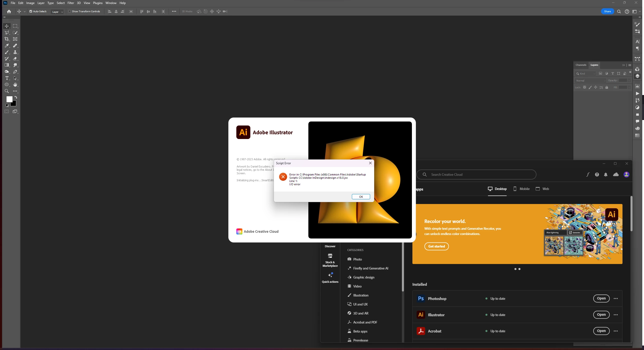Switch to the Channels tab

point(580,65)
